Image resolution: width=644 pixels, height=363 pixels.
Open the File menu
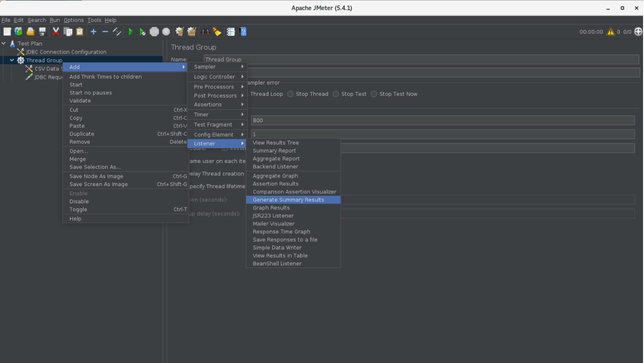(6, 20)
